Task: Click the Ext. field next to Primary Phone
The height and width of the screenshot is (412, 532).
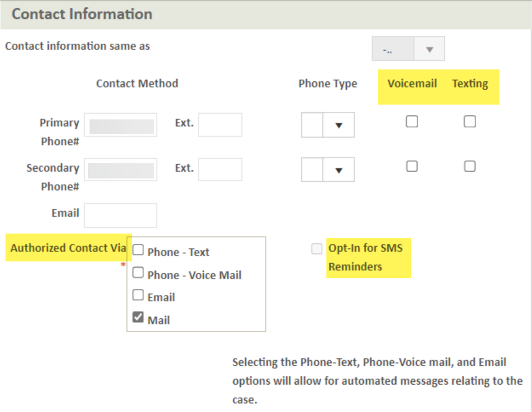Action: [x=220, y=125]
